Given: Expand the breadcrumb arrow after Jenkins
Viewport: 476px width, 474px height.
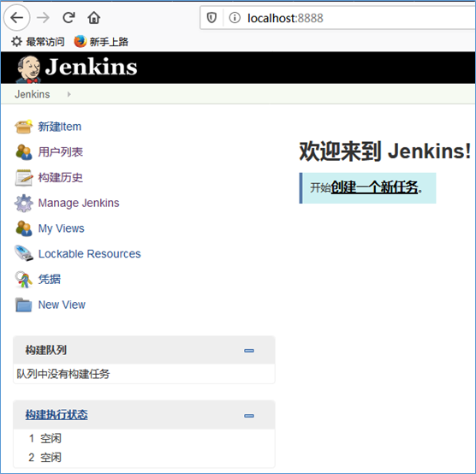Looking at the screenshot, I should click(x=68, y=94).
